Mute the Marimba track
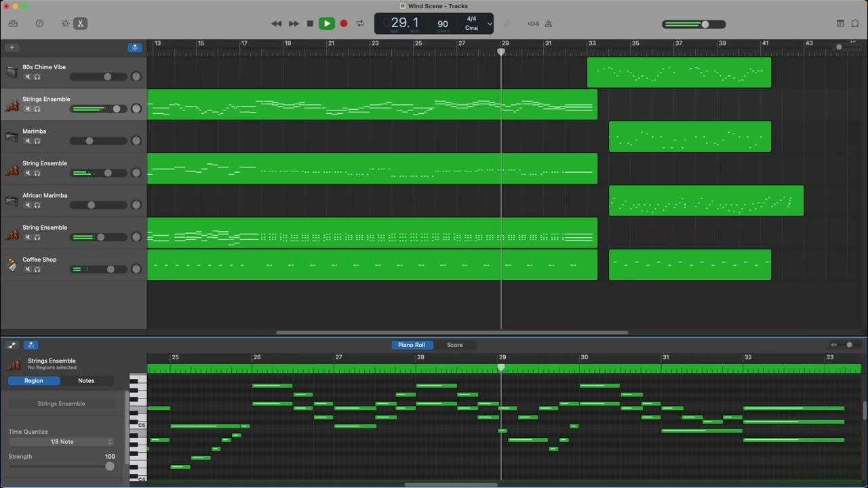Image resolution: width=868 pixels, height=488 pixels. click(x=28, y=141)
